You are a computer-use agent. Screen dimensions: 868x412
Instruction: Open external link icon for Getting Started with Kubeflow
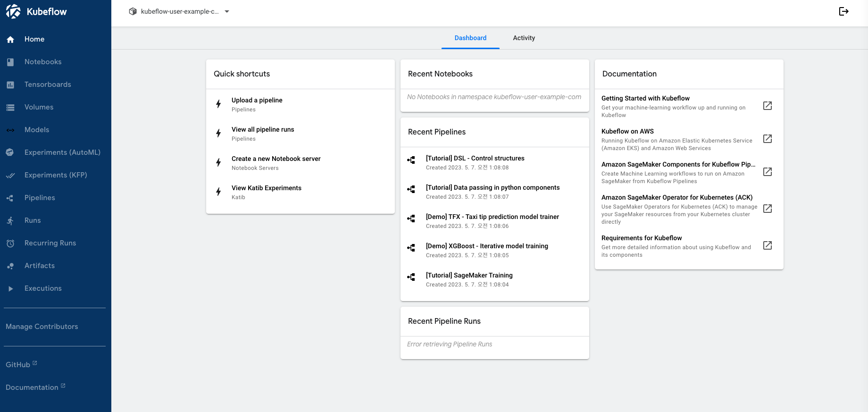pos(768,106)
